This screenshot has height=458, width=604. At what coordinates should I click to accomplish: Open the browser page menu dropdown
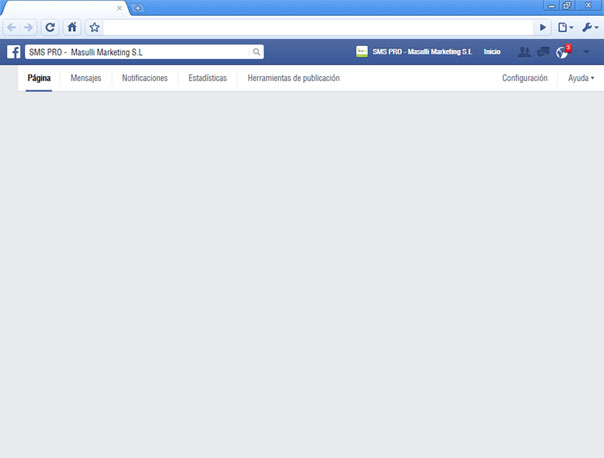(x=565, y=27)
